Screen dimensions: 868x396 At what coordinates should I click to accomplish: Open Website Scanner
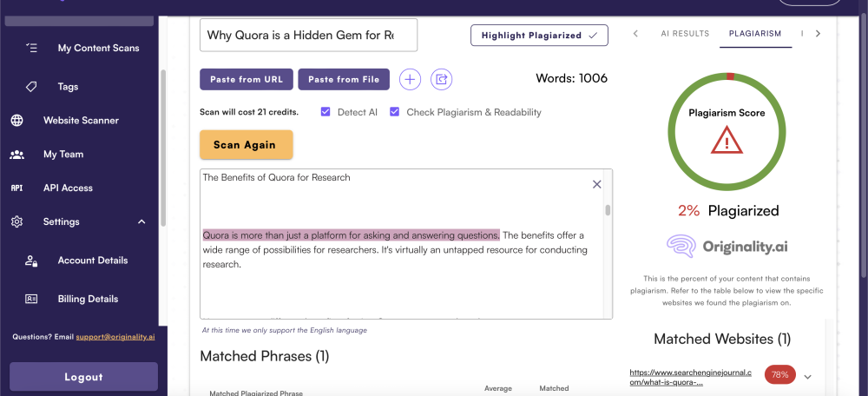tap(81, 120)
